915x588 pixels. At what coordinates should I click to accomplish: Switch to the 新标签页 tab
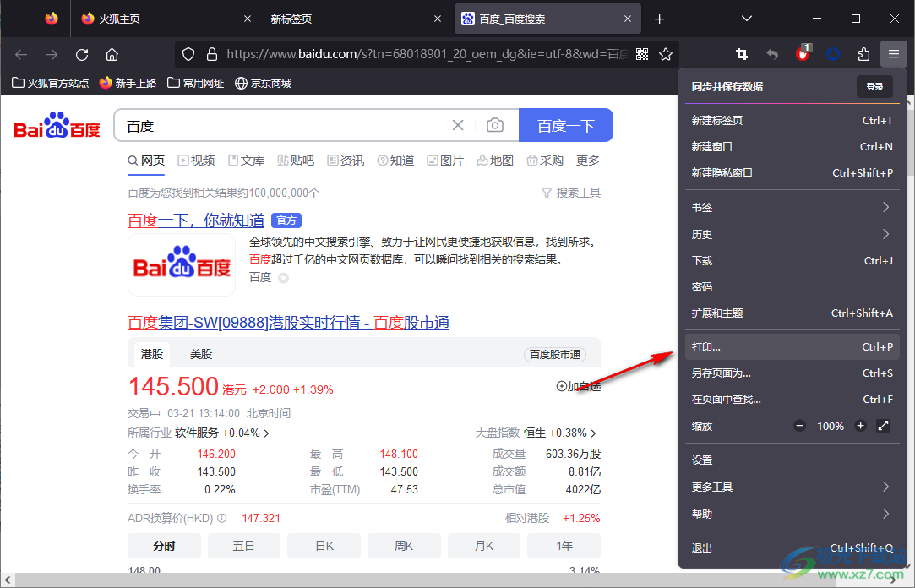click(x=356, y=19)
